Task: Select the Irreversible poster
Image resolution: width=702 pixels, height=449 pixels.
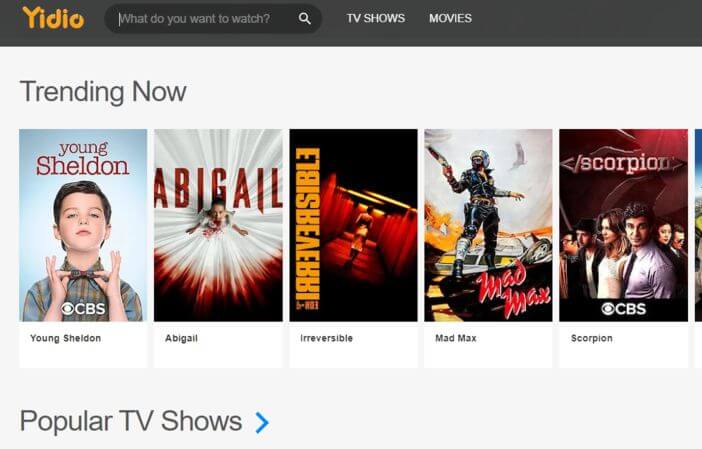Action: 354,225
